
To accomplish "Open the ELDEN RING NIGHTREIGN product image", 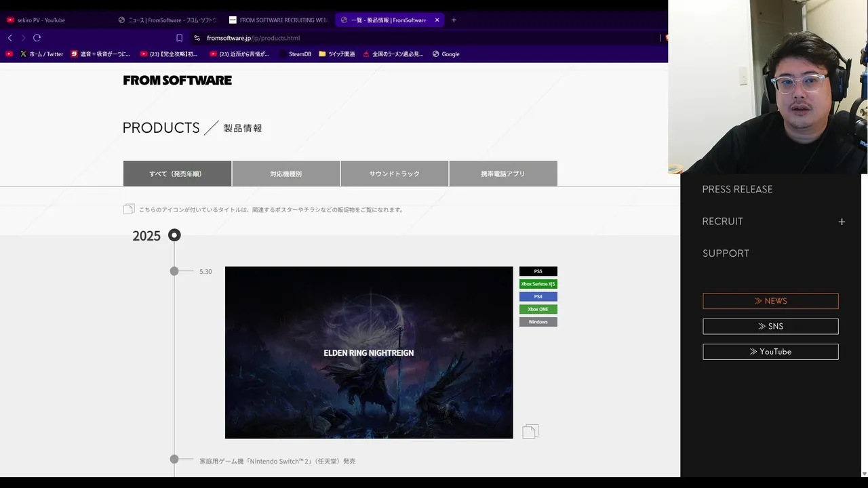I will coord(369,352).
